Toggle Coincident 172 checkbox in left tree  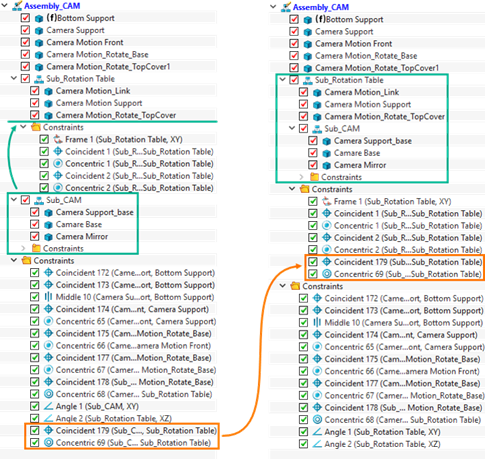(x=35, y=273)
